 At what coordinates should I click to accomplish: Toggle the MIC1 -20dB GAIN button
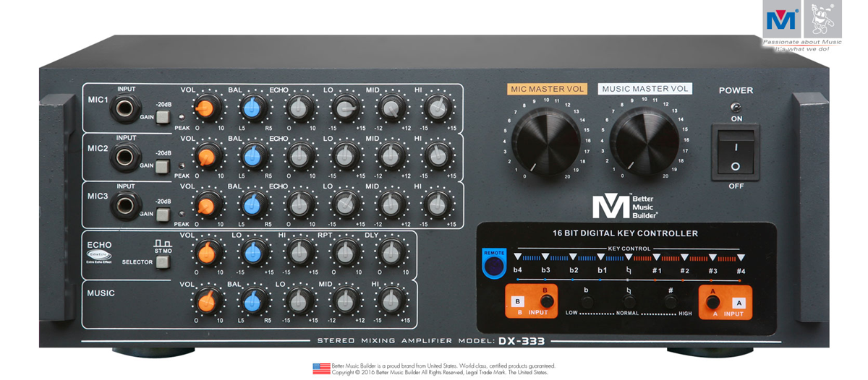(163, 118)
